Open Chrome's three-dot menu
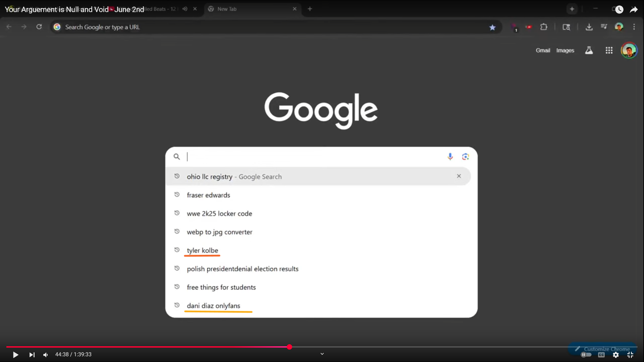The image size is (644, 362). coord(634,27)
